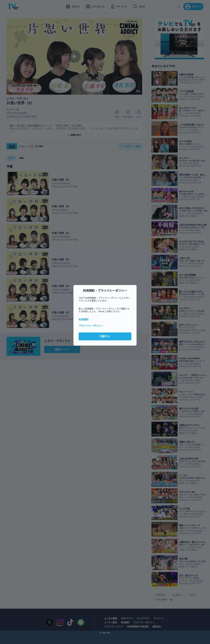Open the リアルタイム menu item
Viewport: 210px width, 644px height.
[95, 7]
